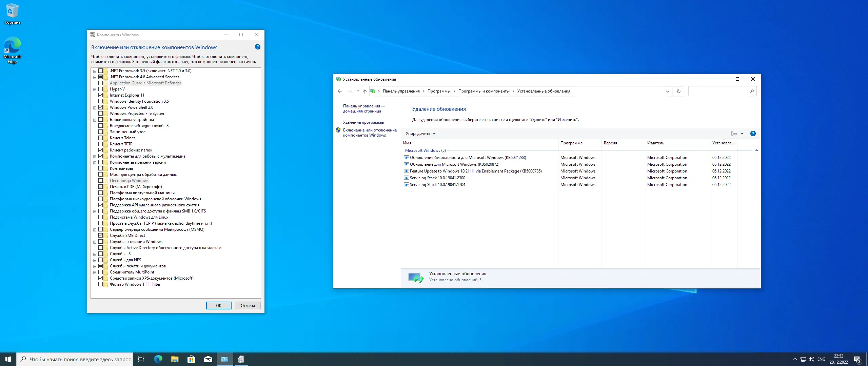The height and width of the screenshot is (366, 868).
Task: Enable the Telnet client checkbox
Action: (x=101, y=138)
